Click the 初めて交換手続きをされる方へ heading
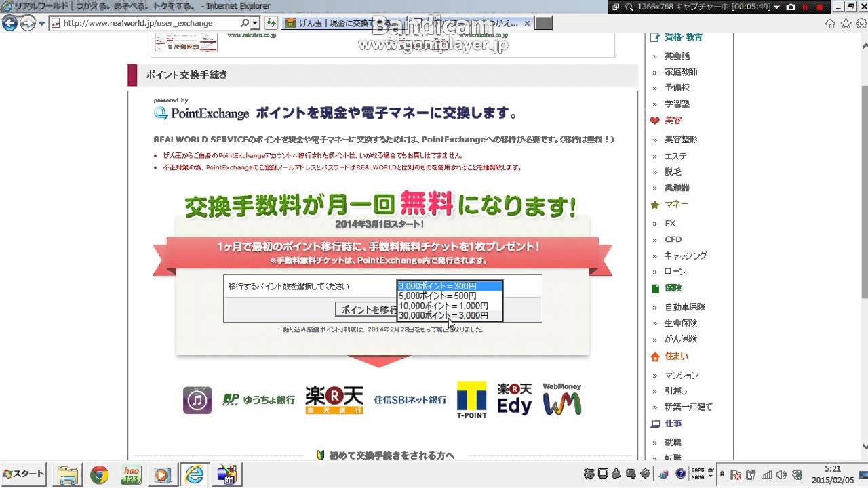This screenshot has height=488, width=868. tap(391, 455)
